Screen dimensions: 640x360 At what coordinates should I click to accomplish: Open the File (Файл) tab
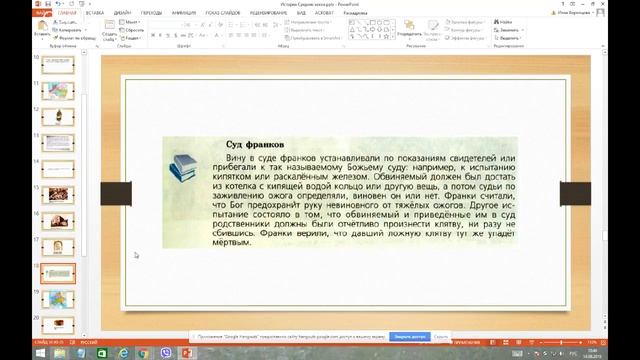(43, 13)
